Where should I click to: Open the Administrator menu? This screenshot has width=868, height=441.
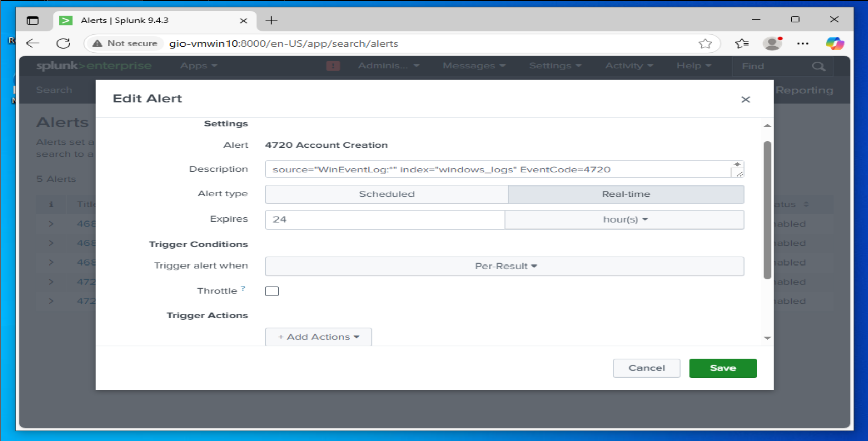point(389,66)
